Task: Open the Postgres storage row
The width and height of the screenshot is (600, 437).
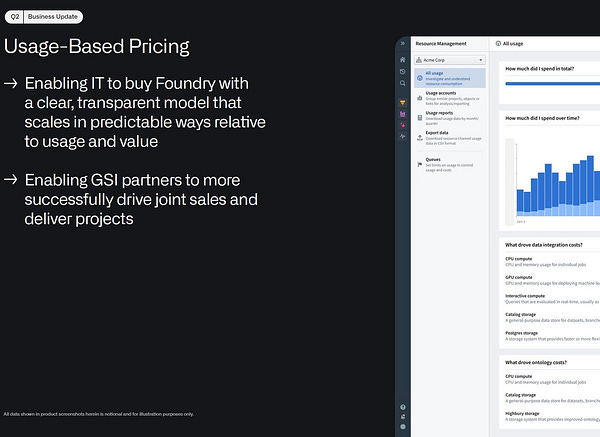Action: click(551, 336)
